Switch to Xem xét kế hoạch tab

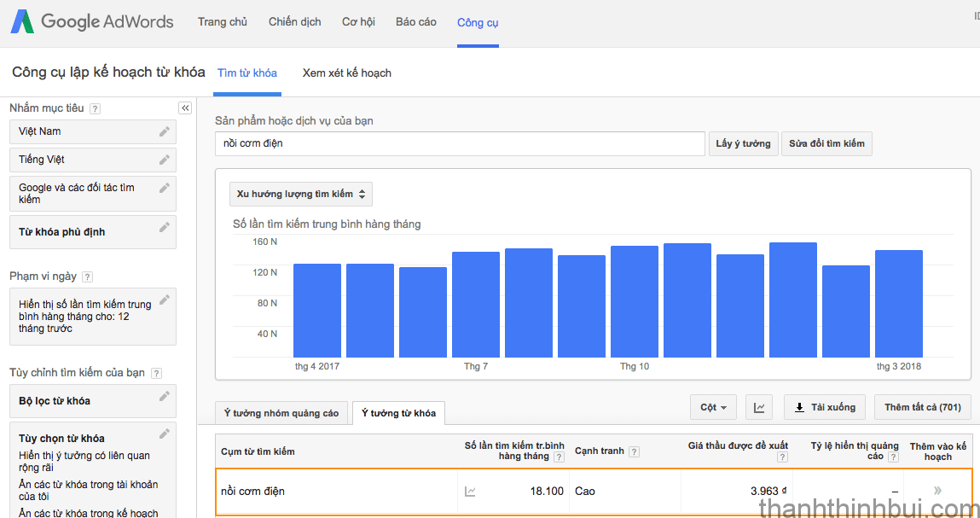pos(347,73)
